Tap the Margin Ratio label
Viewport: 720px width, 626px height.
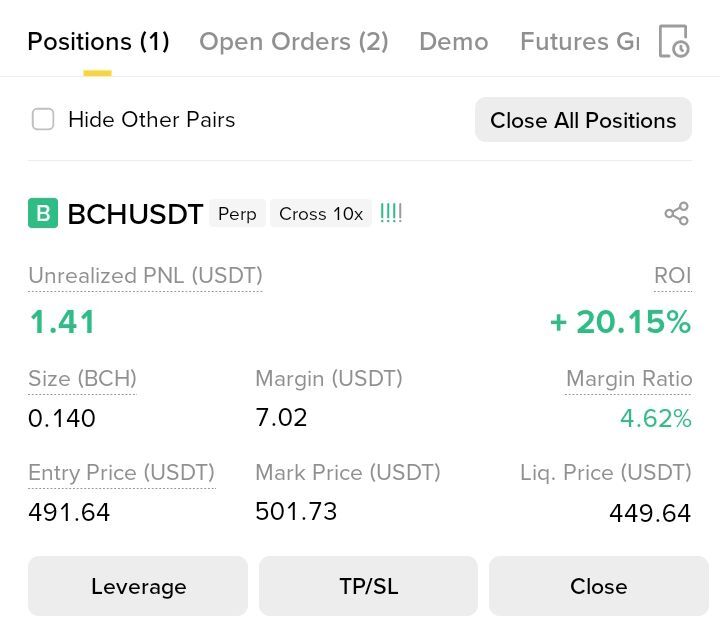629,379
